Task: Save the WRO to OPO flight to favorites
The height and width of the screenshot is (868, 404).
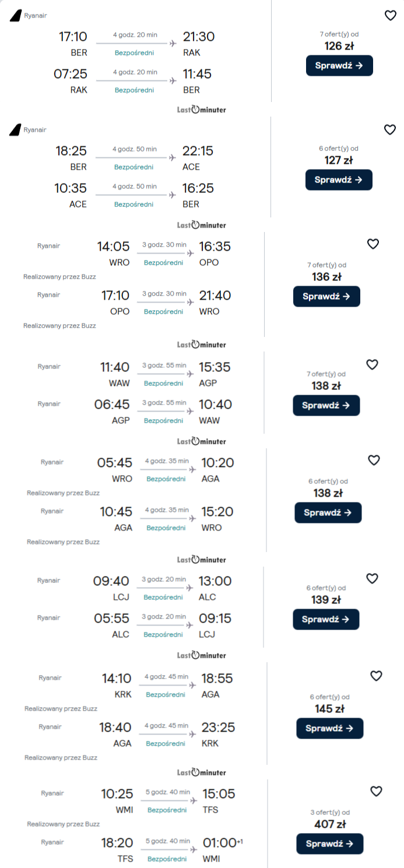Action: pos(373,244)
